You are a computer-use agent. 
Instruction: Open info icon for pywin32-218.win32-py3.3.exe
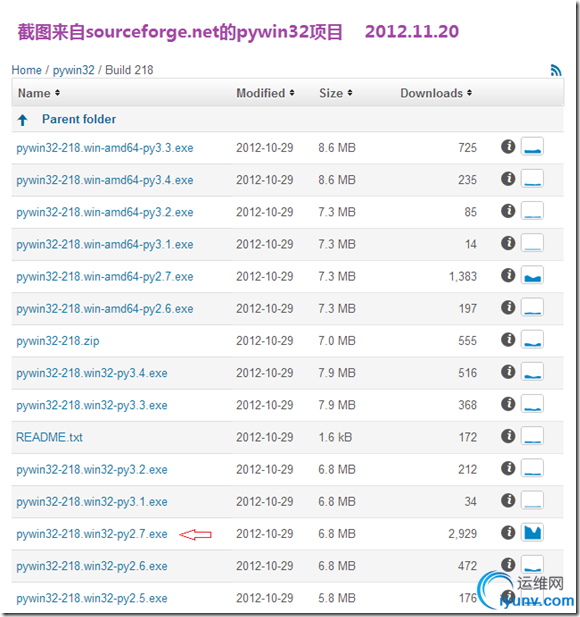[x=508, y=404]
